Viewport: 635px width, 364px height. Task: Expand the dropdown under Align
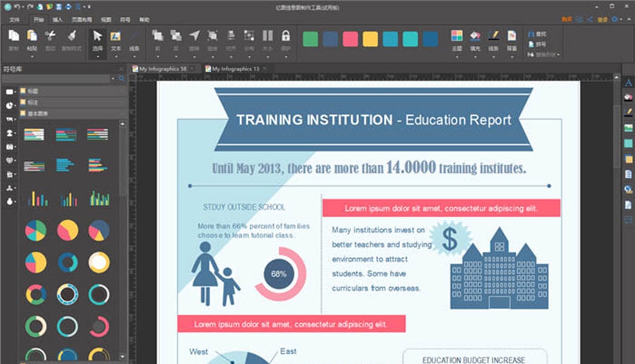[231, 56]
